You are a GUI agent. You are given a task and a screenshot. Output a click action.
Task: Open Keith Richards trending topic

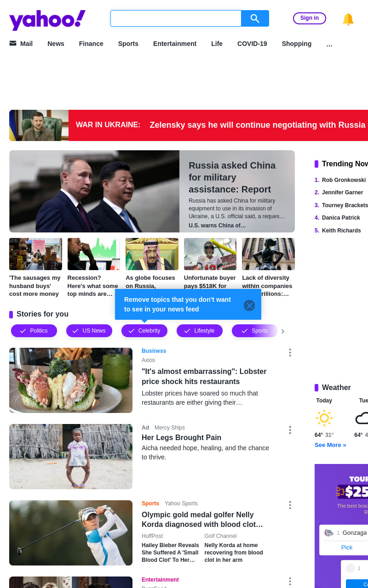pyautogui.click(x=341, y=231)
